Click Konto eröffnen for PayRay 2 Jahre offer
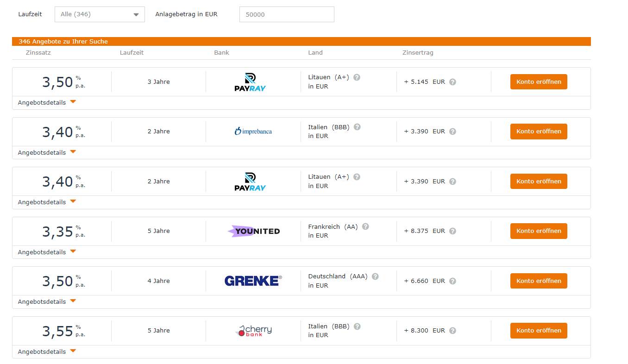This screenshot has height=364, width=628. tap(539, 182)
